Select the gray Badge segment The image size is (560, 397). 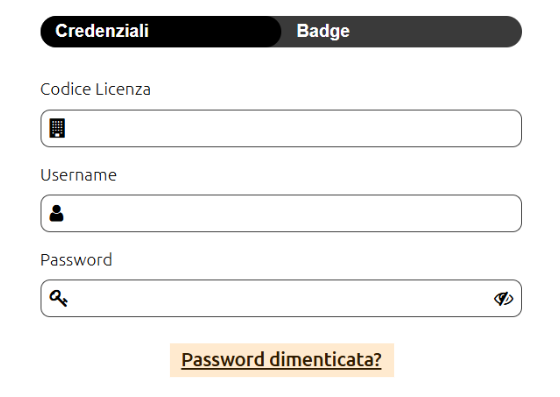(x=401, y=31)
